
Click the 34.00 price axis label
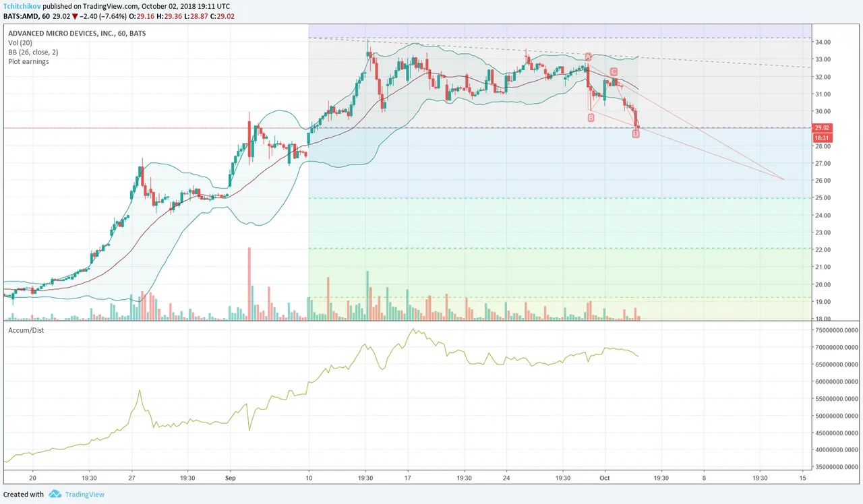[x=825, y=42]
